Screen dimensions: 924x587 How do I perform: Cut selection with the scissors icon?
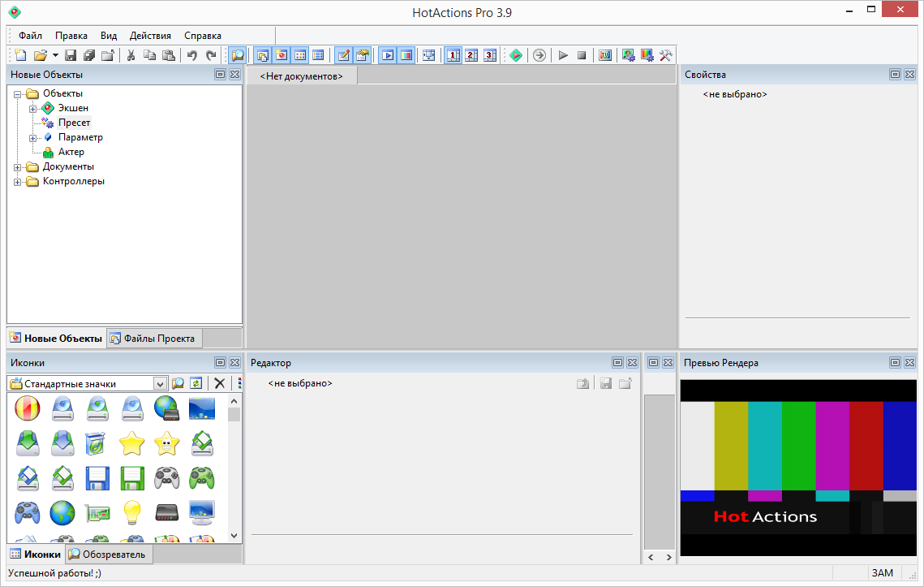[131, 55]
